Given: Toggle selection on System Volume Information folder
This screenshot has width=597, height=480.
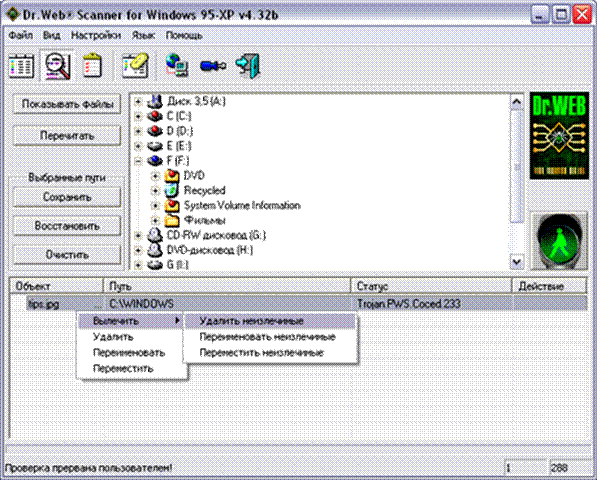Looking at the screenshot, I should (x=172, y=206).
